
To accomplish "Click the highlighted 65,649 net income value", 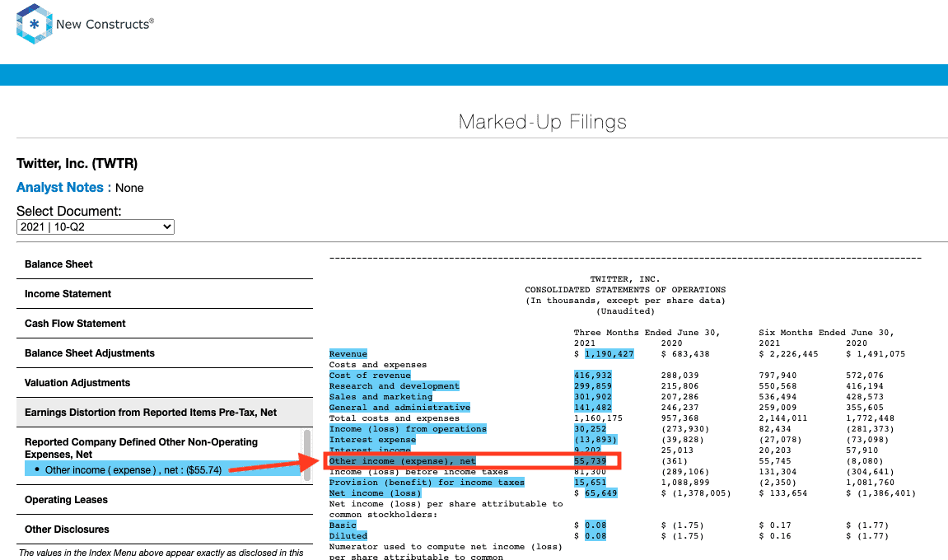I will (601, 493).
